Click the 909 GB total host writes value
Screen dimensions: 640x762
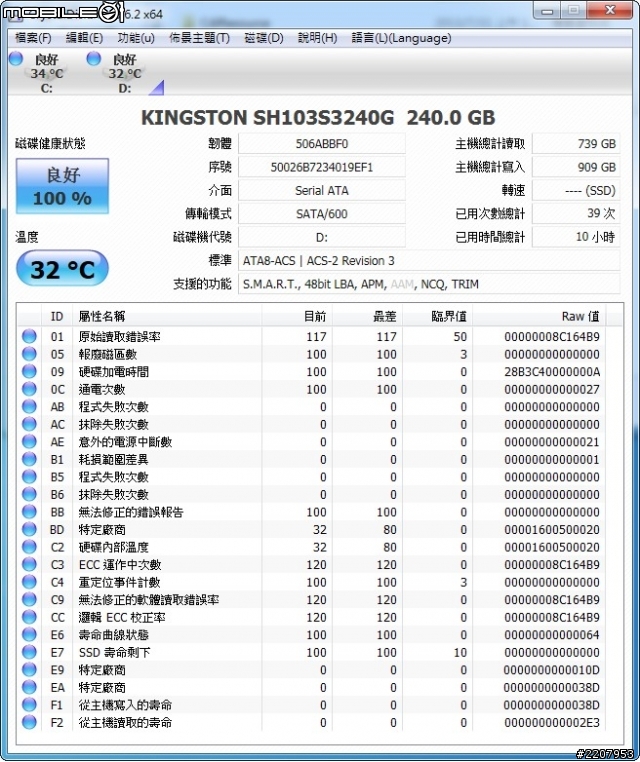point(576,167)
